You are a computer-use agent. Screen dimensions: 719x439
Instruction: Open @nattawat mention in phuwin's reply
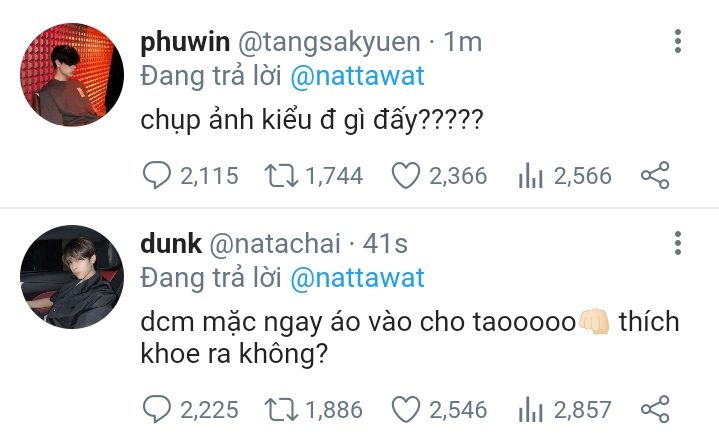[357, 75]
